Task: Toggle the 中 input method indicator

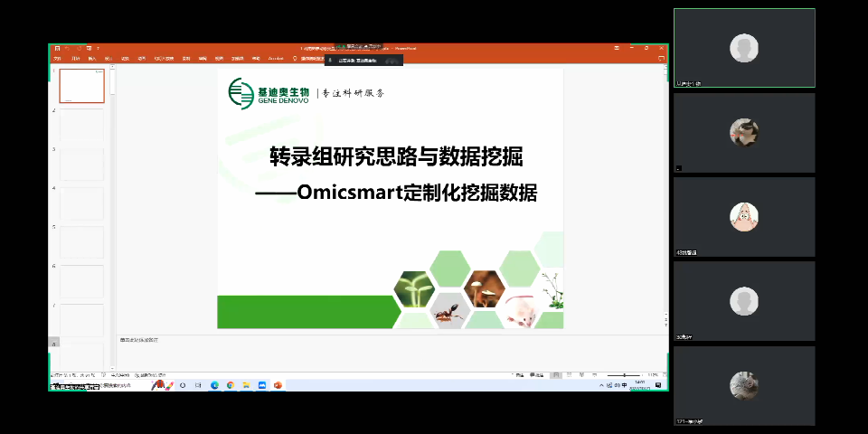Action: point(625,385)
